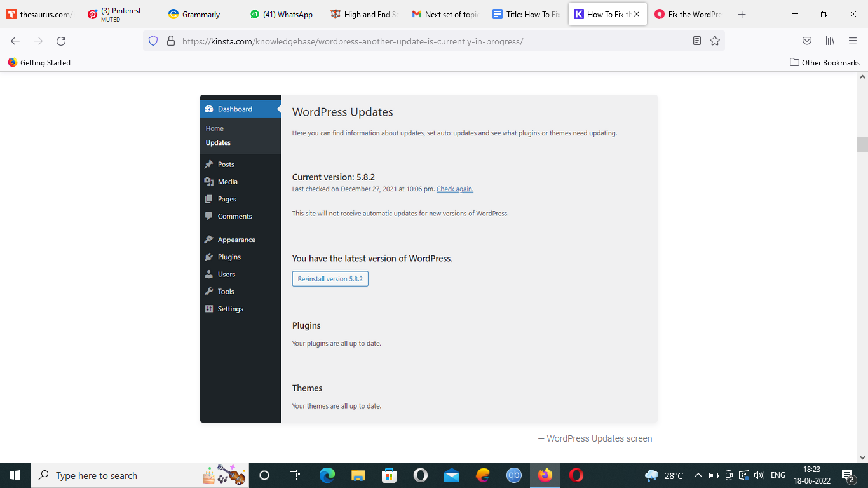The image size is (868, 488).
Task: Click Home under Dashboard
Action: (x=215, y=128)
